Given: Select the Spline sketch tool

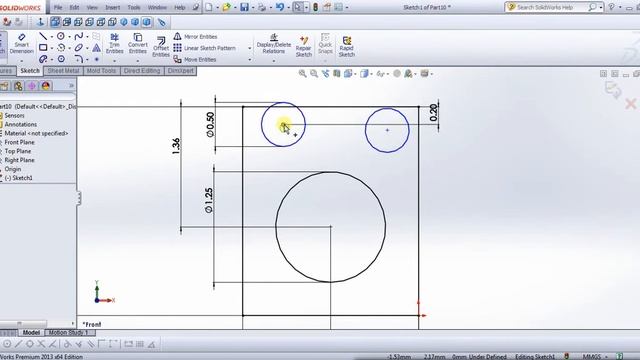Looking at the screenshot, I should tap(79, 36).
